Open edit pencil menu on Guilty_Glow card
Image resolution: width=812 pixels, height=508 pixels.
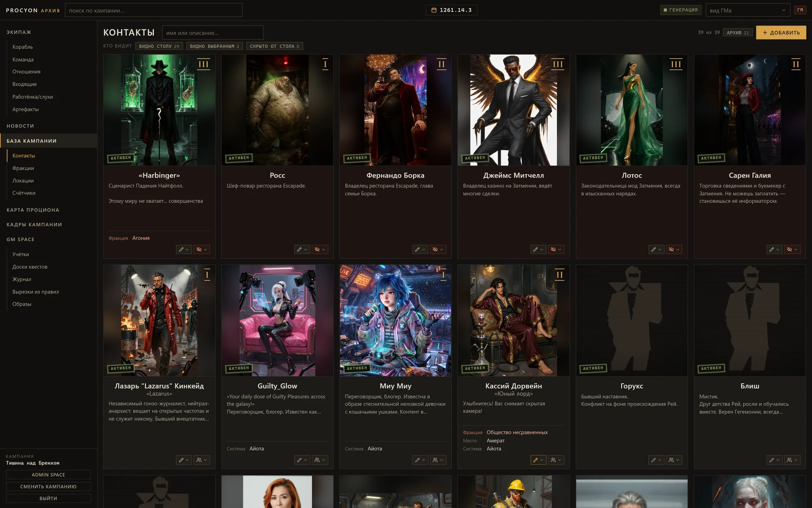(302, 460)
